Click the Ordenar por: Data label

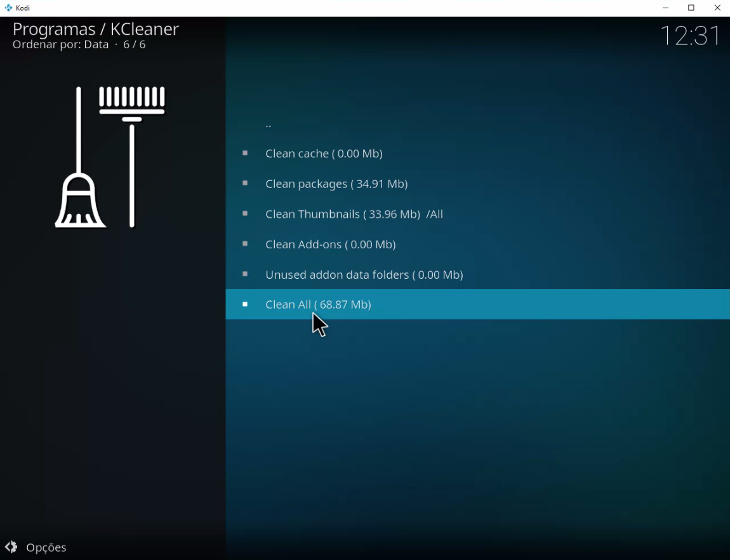[60, 44]
